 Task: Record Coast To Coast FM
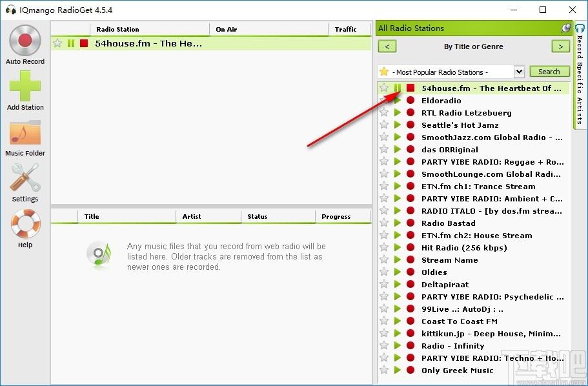411,321
